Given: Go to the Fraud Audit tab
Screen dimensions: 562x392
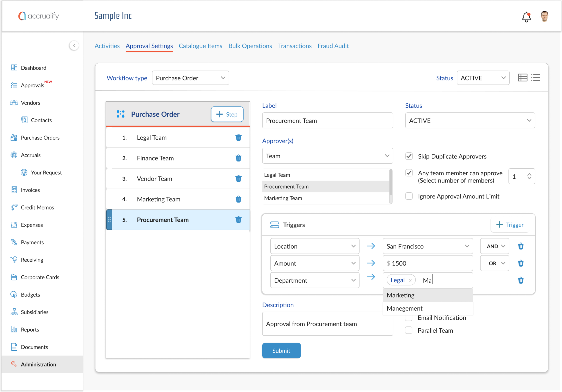Looking at the screenshot, I should point(333,46).
